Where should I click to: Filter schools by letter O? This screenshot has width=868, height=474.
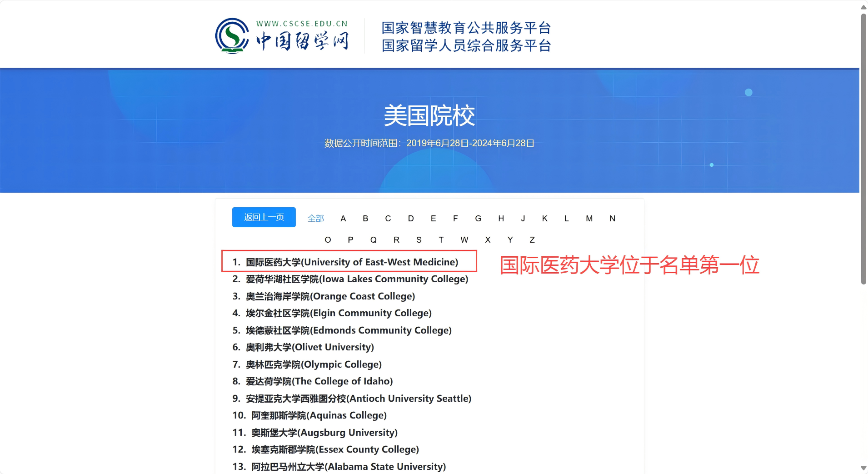click(x=328, y=240)
